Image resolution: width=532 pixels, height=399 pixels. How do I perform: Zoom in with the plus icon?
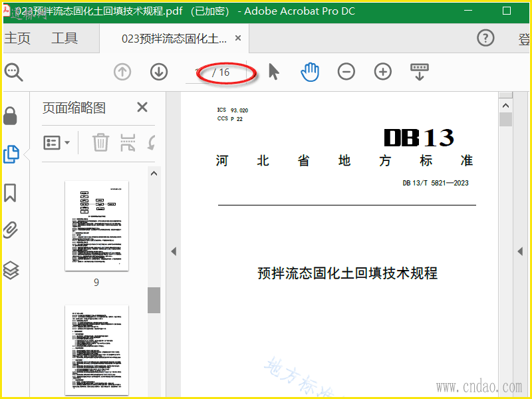383,72
